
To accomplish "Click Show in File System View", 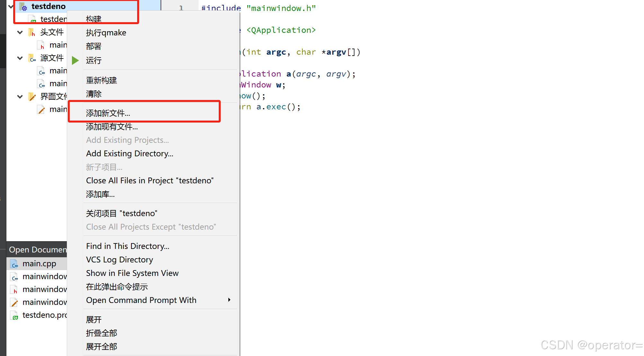I will click(x=132, y=273).
